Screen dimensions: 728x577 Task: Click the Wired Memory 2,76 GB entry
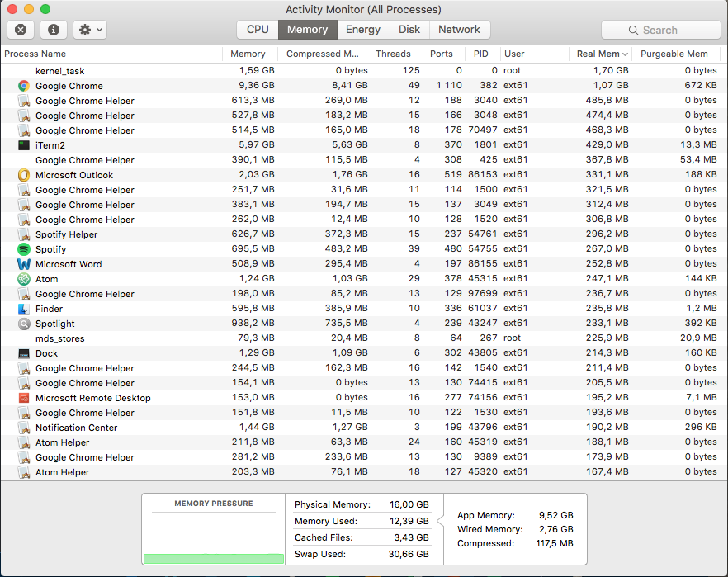[515, 529]
